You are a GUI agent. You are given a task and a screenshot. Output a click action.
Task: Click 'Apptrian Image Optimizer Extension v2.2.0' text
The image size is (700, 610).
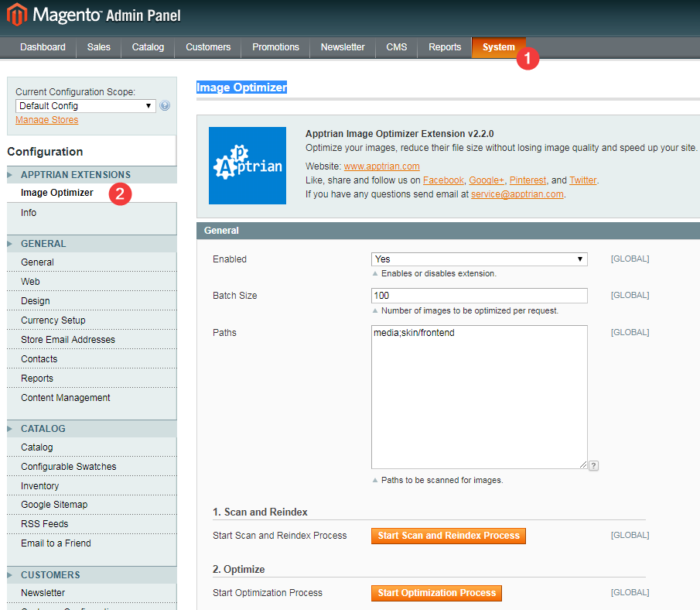click(x=400, y=134)
